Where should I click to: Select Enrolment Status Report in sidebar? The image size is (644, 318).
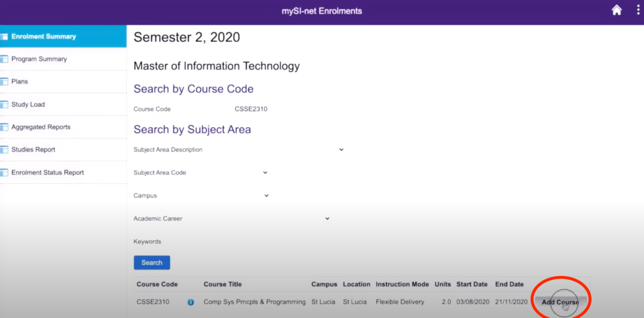click(x=48, y=172)
